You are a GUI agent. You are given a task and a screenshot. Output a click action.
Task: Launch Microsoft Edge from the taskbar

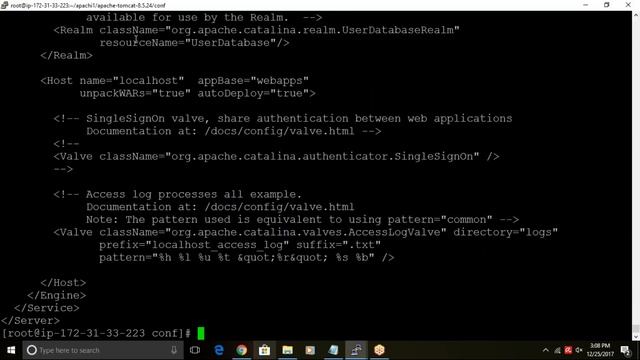pos(219,350)
